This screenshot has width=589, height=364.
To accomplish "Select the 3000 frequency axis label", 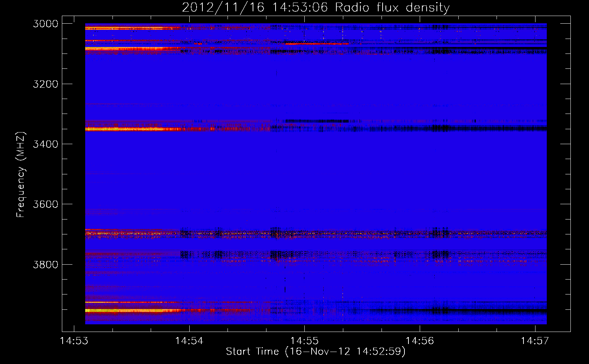I will tap(46, 24).
